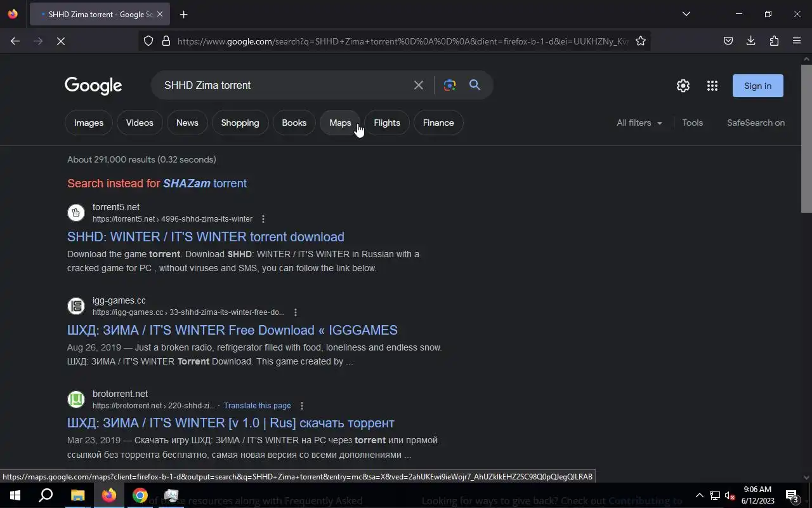Click the igg-games.cc site favicon

(76, 306)
